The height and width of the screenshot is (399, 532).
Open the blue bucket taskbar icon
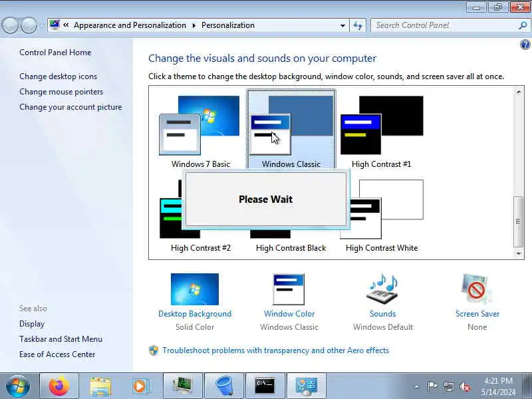[224, 386]
